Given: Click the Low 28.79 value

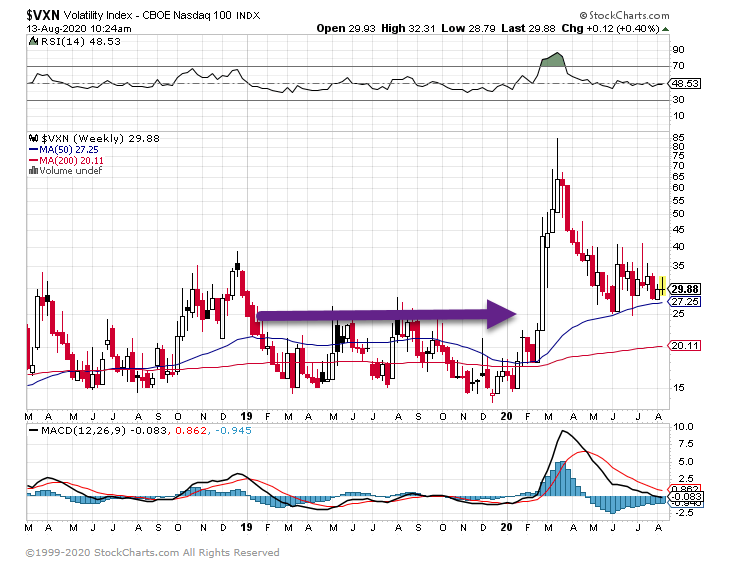Looking at the screenshot, I should point(468,29).
